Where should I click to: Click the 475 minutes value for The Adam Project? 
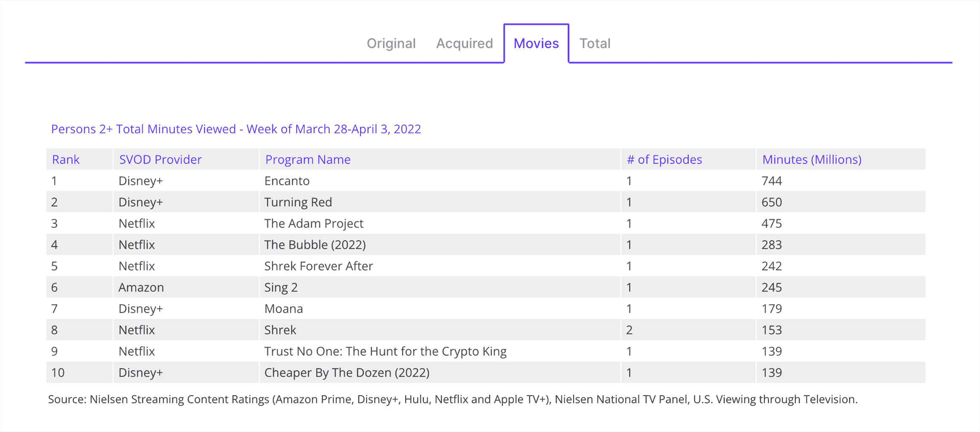(772, 223)
